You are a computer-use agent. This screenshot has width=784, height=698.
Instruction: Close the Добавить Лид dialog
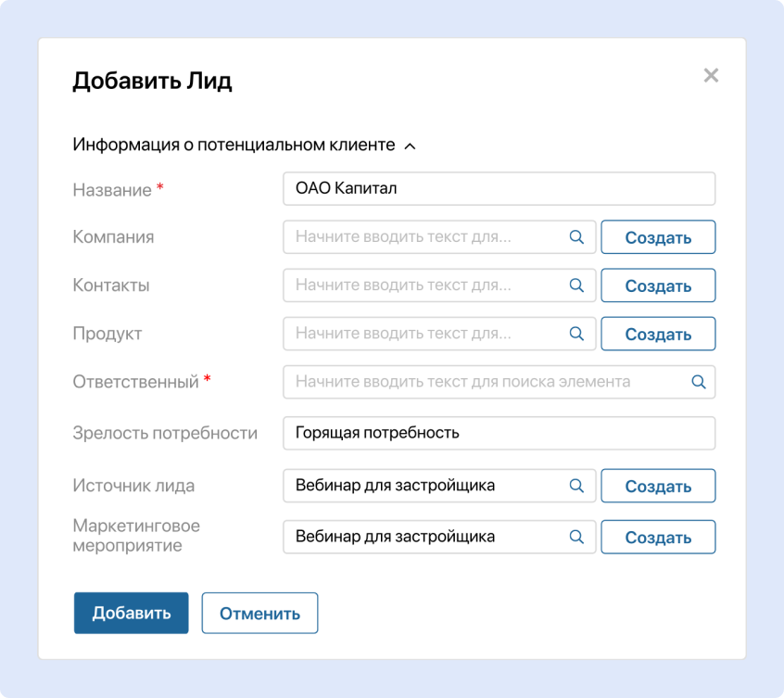click(711, 76)
